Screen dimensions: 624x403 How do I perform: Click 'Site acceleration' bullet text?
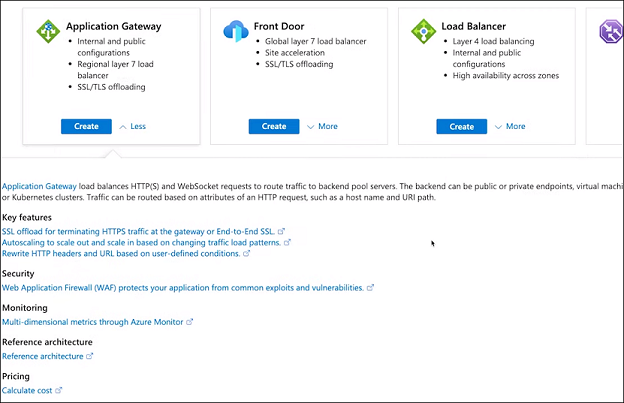295,53
